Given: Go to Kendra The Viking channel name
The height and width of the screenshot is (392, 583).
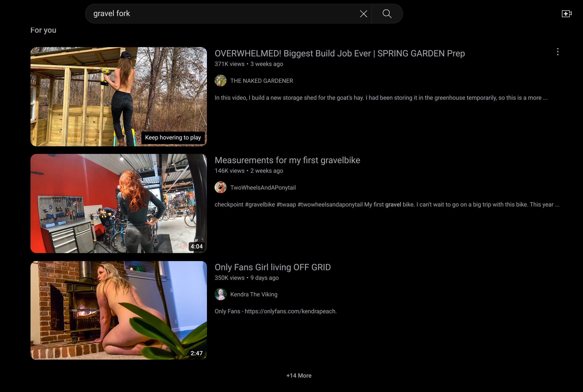Looking at the screenshot, I should (x=254, y=294).
